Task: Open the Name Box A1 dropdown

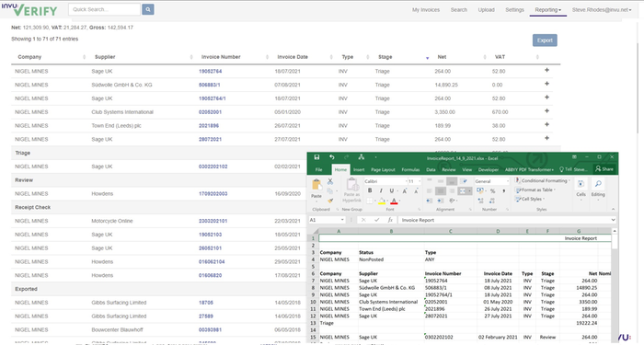Action: tap(342, 220)
